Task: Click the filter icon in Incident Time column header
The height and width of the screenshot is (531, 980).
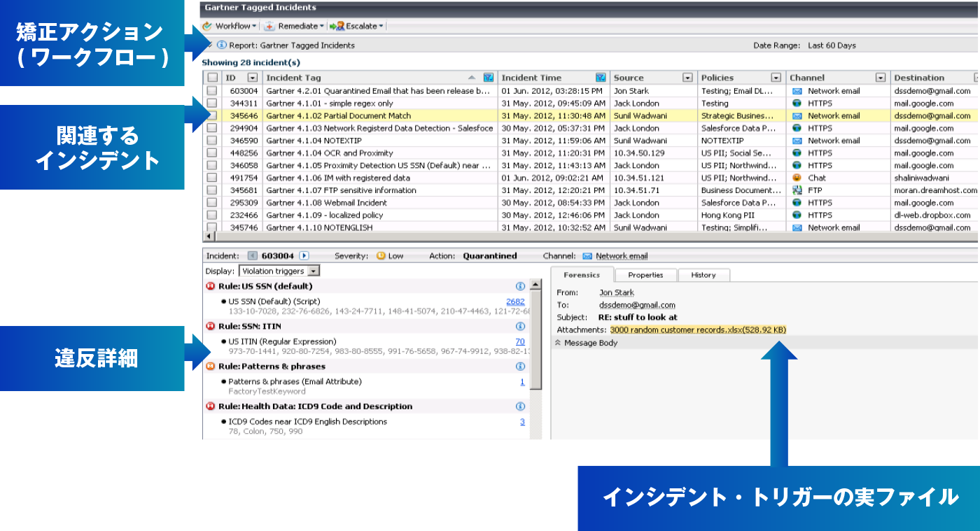Action: tap(601, 78)
